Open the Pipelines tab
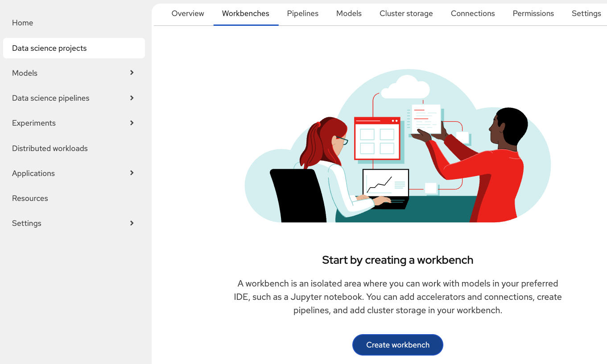607x364 pixels. [303, 13]
